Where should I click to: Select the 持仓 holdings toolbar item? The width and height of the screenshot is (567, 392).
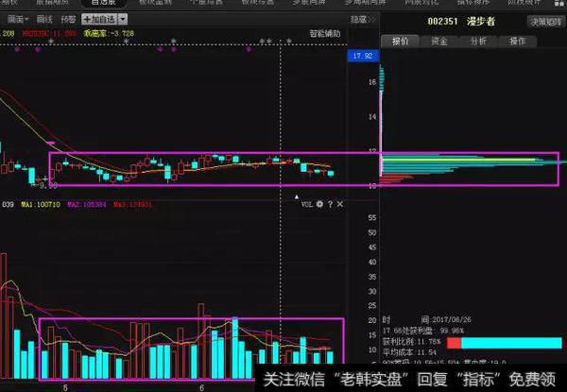click(68, 18)
